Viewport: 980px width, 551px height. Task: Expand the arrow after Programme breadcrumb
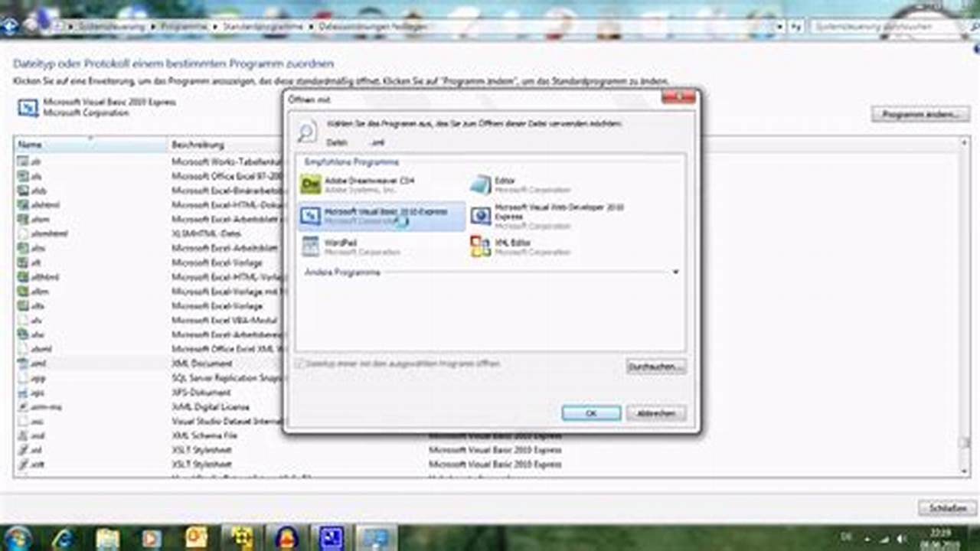pyautogui.click(x=216, y=26)
